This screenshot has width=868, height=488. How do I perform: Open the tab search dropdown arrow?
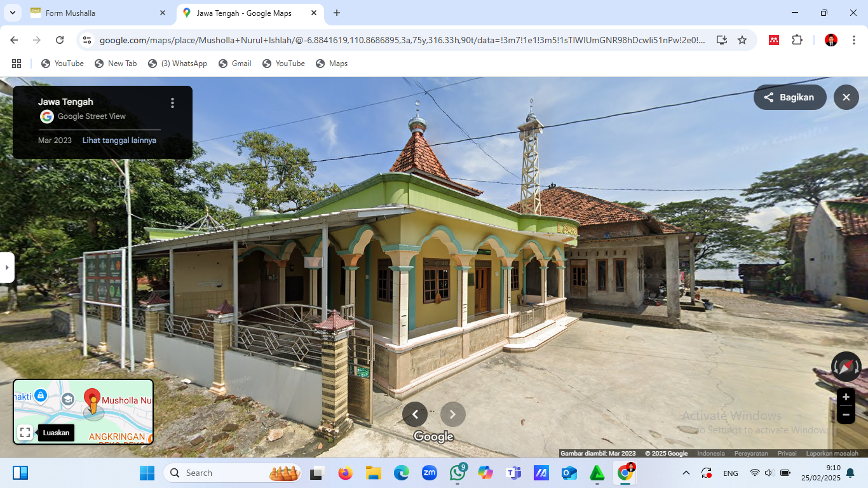[12, 13]
